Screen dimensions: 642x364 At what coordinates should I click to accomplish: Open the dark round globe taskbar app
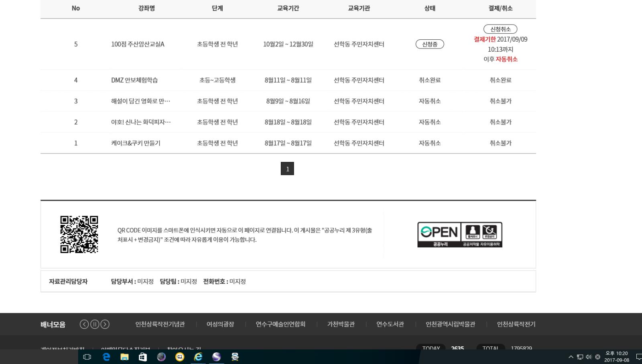(161, 357)
